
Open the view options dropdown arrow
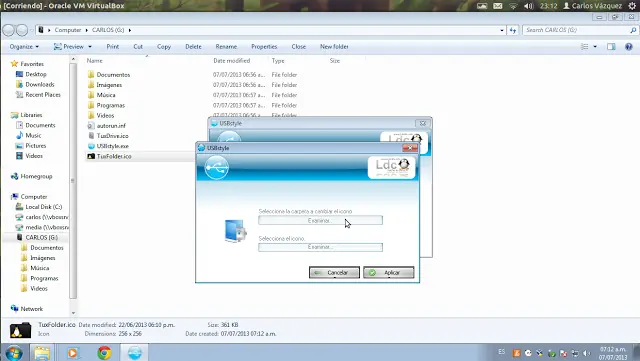595,47
